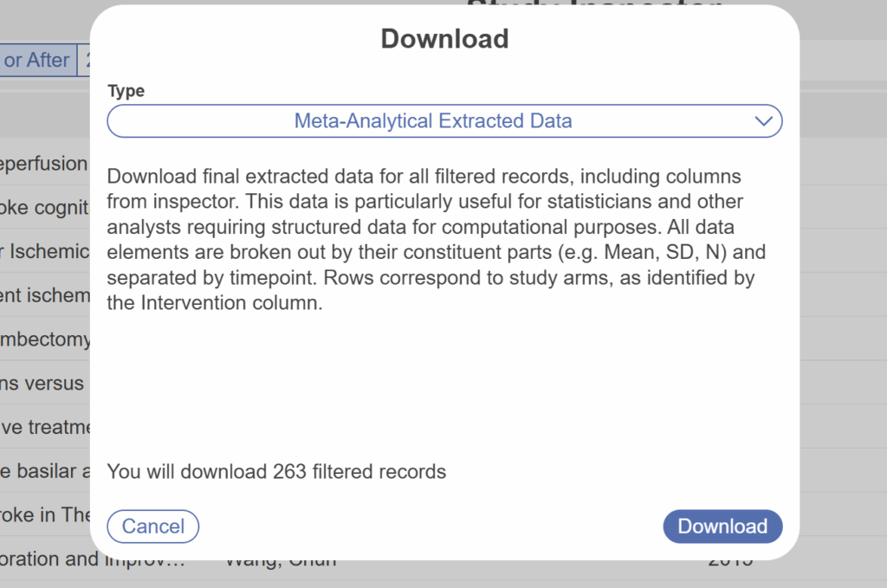887x588 pixels.
Task: Select the row reading "roke in The"
Action: click(44, 514)
